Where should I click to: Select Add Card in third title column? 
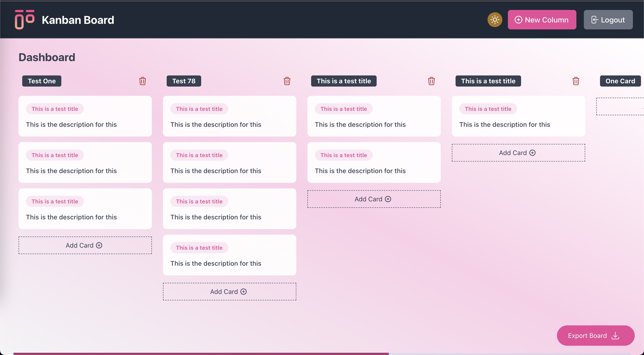pyautogui.click(x=373, y=199)
